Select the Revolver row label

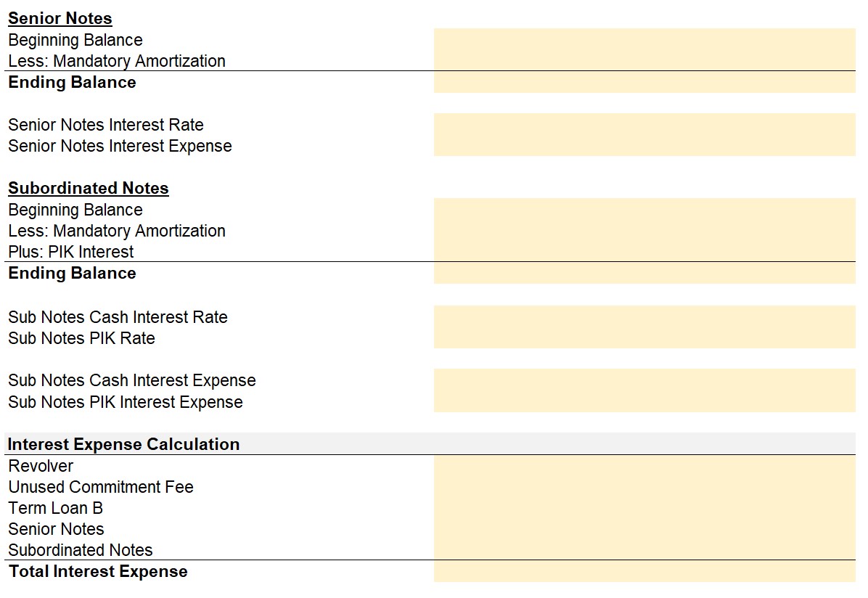(x=41, y=466)
